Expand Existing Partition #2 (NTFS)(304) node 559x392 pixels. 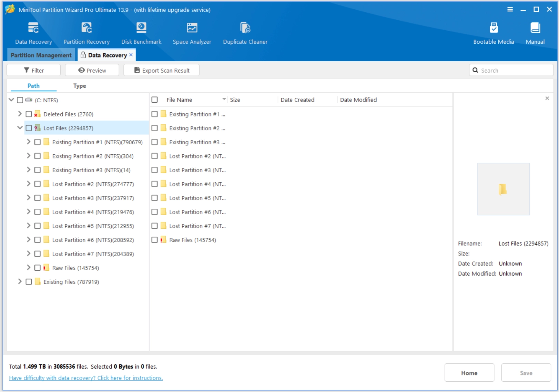coord(29,156)
